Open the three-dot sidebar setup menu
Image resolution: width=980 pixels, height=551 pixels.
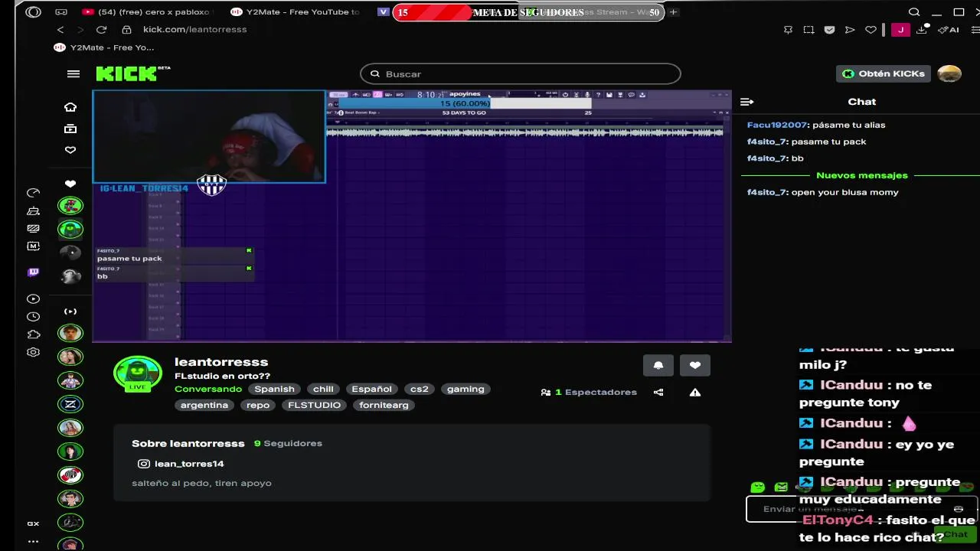pos(33,541)
